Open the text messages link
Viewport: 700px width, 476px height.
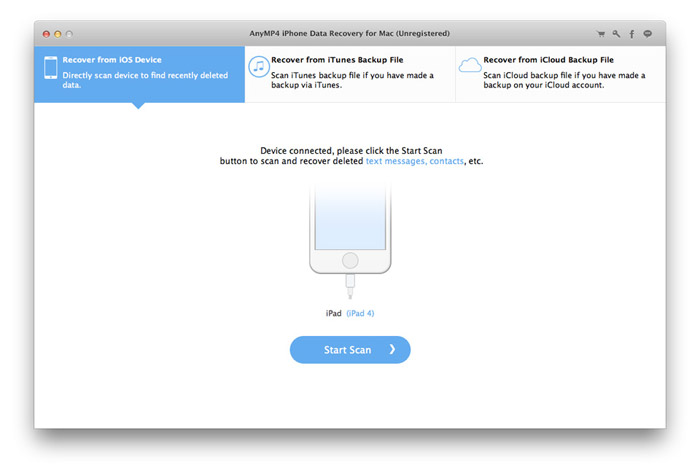395,161
